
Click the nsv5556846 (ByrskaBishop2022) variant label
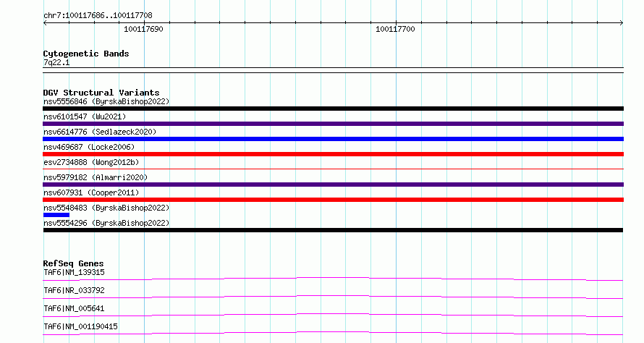(x=106, y=101)
